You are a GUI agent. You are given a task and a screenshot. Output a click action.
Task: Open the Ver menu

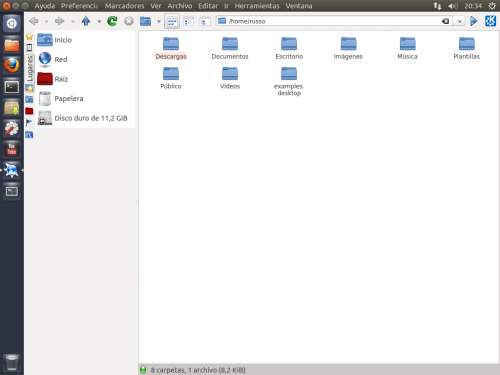coord(156,6)
